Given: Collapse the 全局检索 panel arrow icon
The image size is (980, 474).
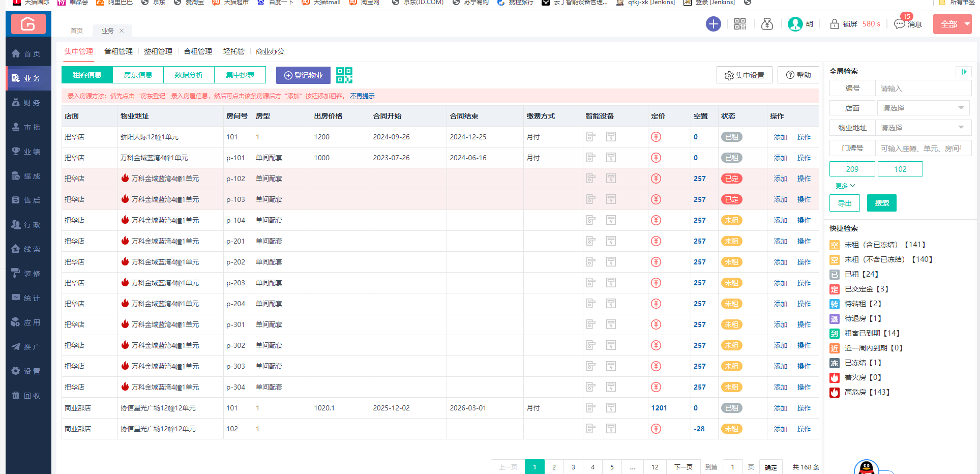Looking at the screenshot, I should (x=963, y=72).
